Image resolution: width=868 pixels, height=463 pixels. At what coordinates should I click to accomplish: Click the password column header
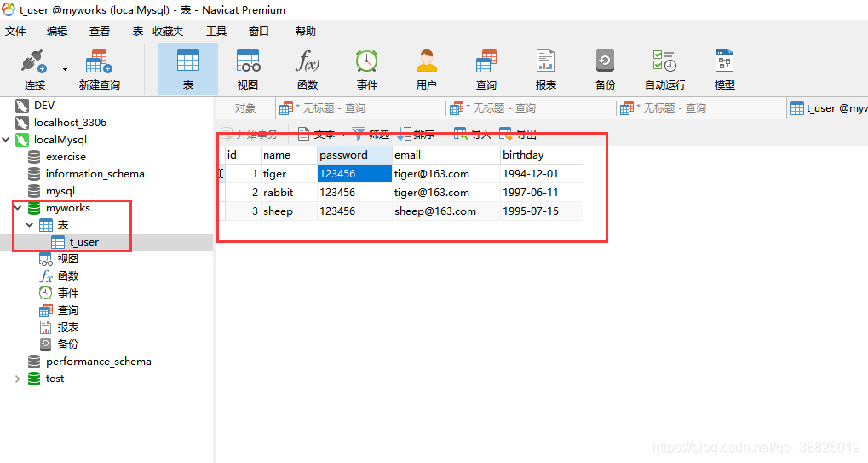[355, 155]
